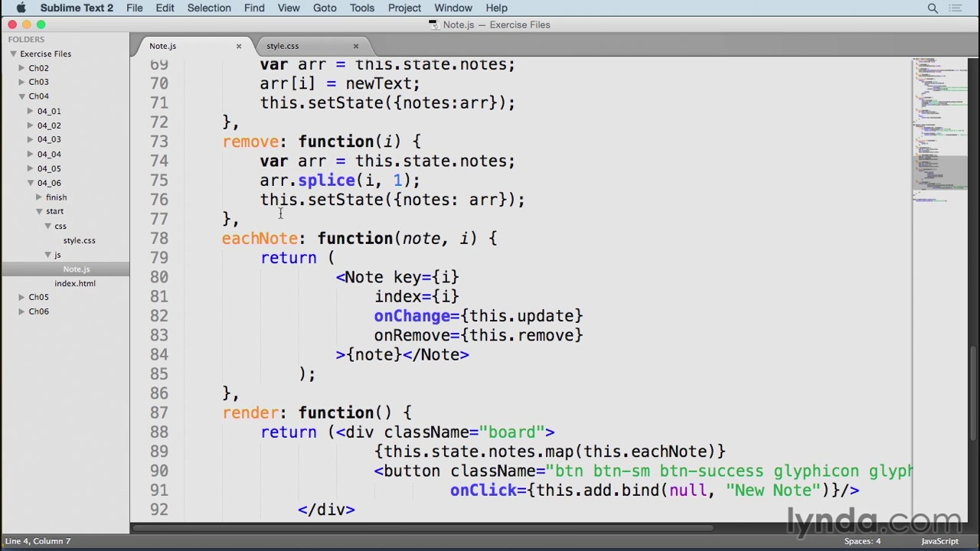
Task: Place cursor on the splice call
Action: coord(326,180)
